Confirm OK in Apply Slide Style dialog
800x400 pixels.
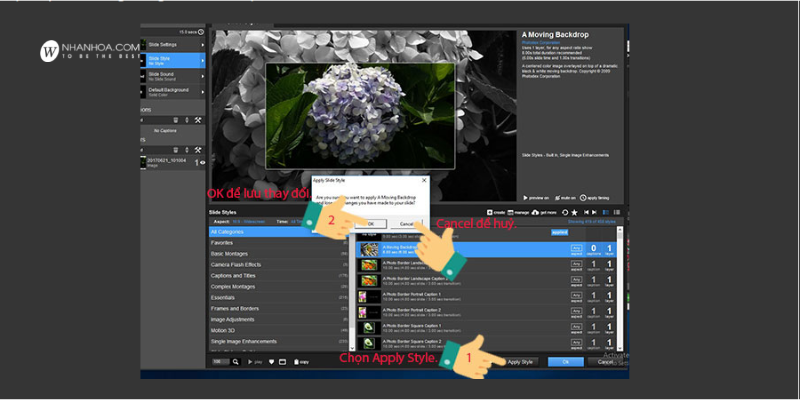point(370,223)
